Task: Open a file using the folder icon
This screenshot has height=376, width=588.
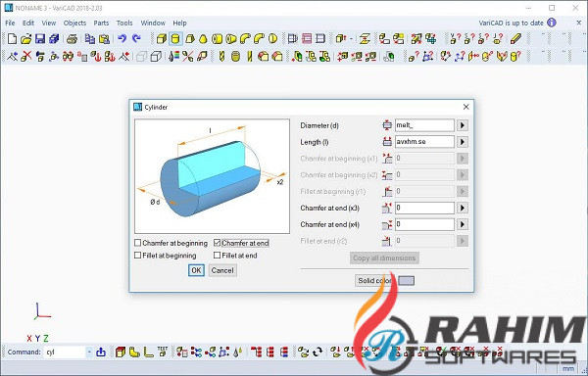Action: [x=25, y=38]
